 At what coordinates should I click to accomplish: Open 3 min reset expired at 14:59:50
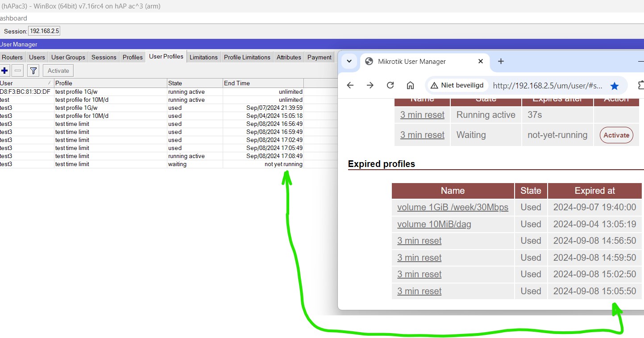[x=419, y=258]
